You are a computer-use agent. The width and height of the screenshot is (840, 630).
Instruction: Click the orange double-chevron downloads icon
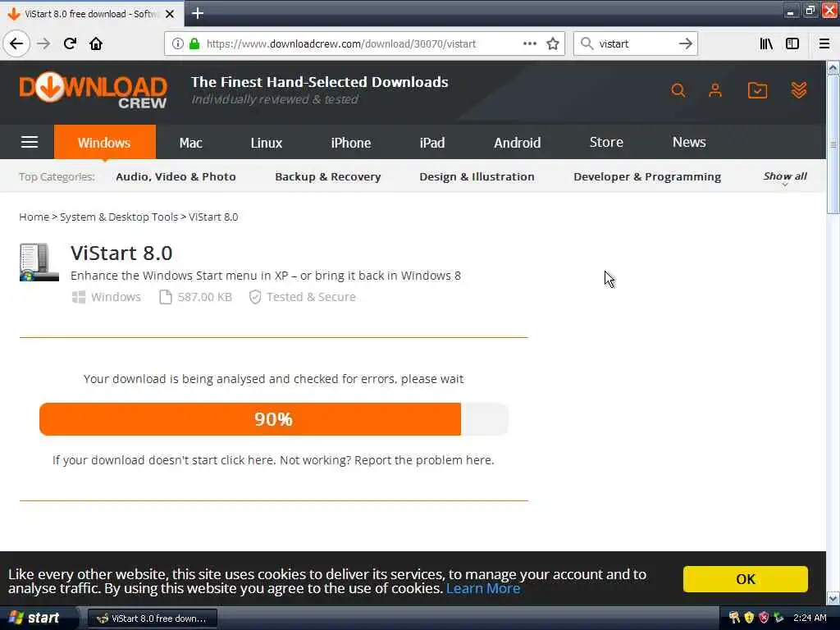point(798,90)
